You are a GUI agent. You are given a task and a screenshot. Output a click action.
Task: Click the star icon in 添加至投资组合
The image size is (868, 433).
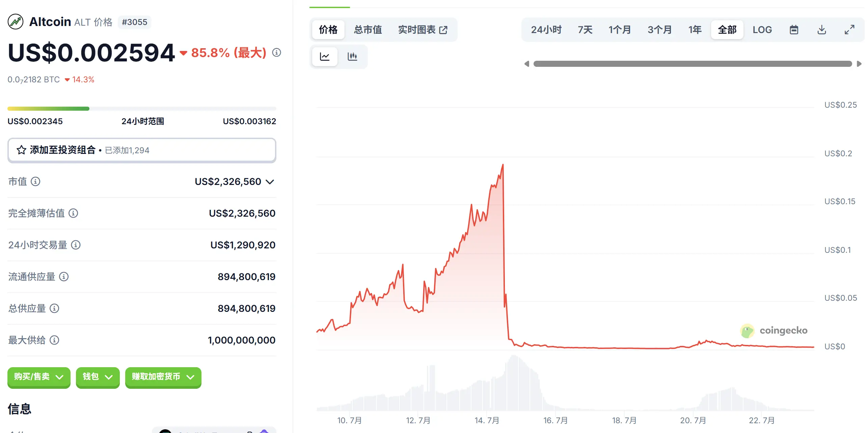(21, 150)
